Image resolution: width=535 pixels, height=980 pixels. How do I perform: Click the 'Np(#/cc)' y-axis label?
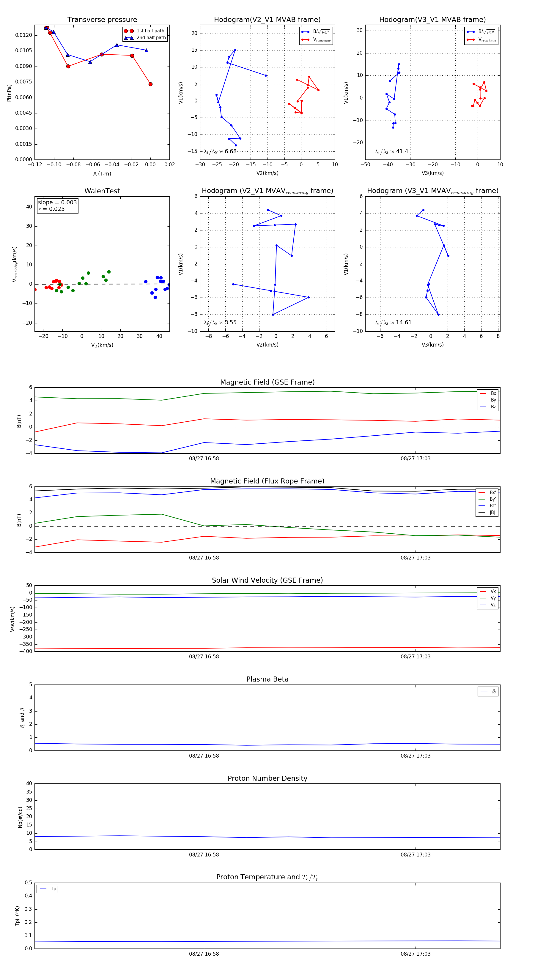pyautogui.click(x=20, y=817)
